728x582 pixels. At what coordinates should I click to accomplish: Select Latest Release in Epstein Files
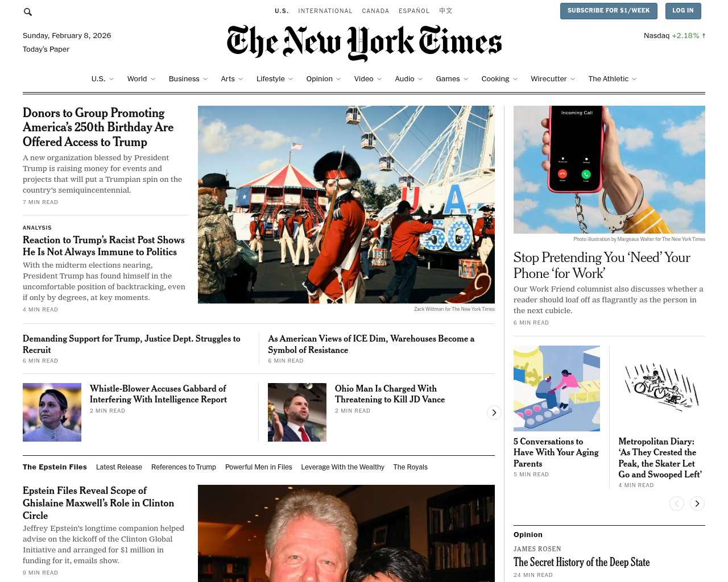(x=119, y=467)
